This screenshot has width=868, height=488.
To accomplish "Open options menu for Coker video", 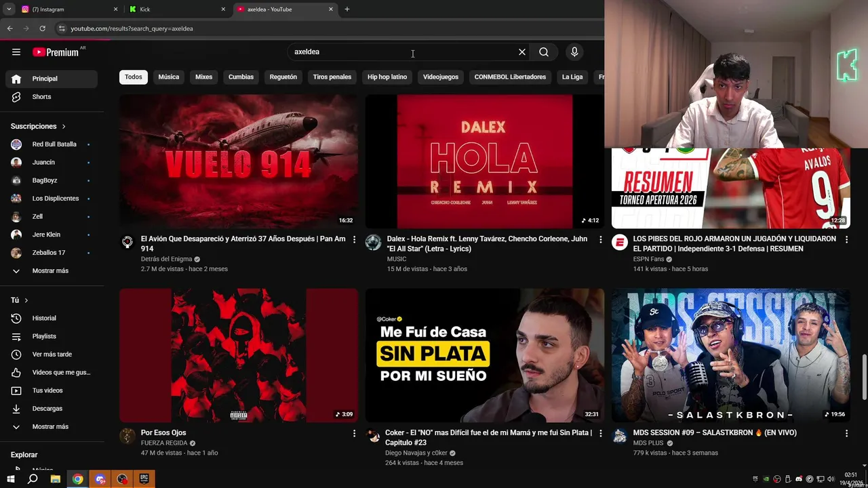I will tap(600, 433).
